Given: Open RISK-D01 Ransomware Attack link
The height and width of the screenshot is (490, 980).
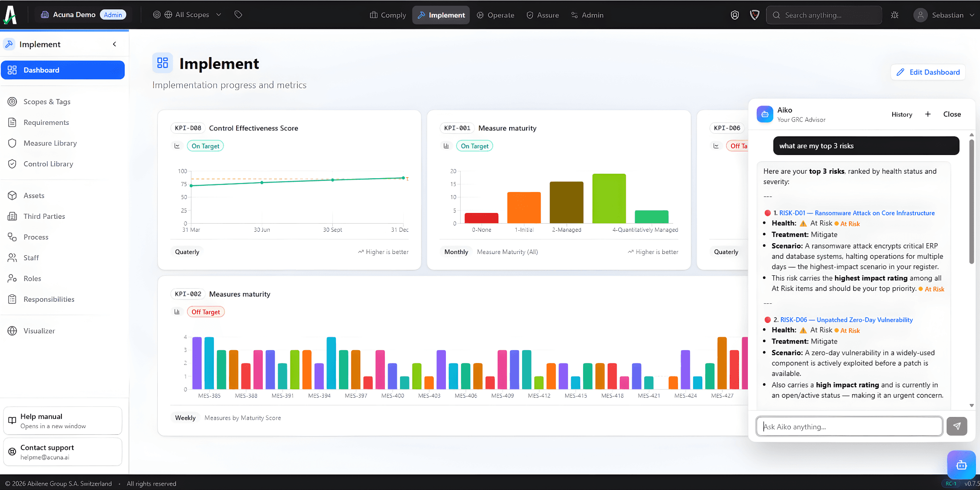Looking at the screenshot, I should pyautogui.click(x=857, y=213).
